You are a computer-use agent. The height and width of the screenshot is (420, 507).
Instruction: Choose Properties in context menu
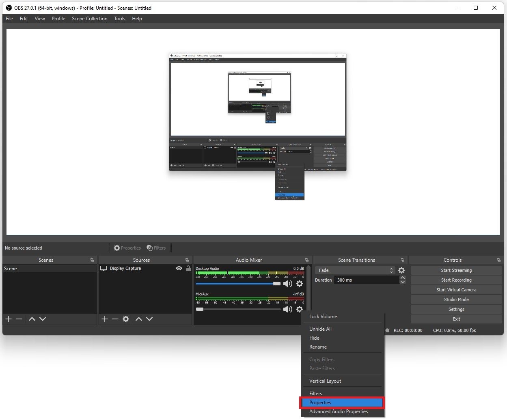click(x=342, y=403)
